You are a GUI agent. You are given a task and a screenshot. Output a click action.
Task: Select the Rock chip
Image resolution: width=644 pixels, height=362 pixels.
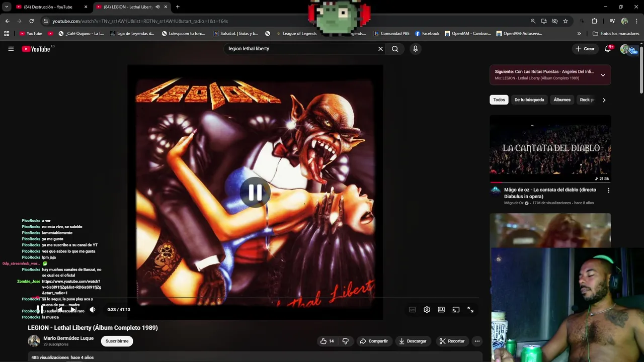[x=587, y=100]
